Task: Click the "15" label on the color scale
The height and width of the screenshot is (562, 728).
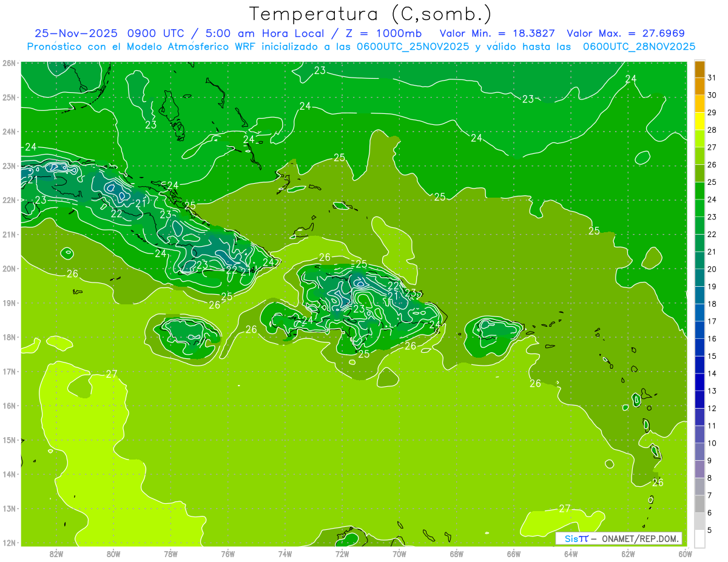Action: [712, 356]
